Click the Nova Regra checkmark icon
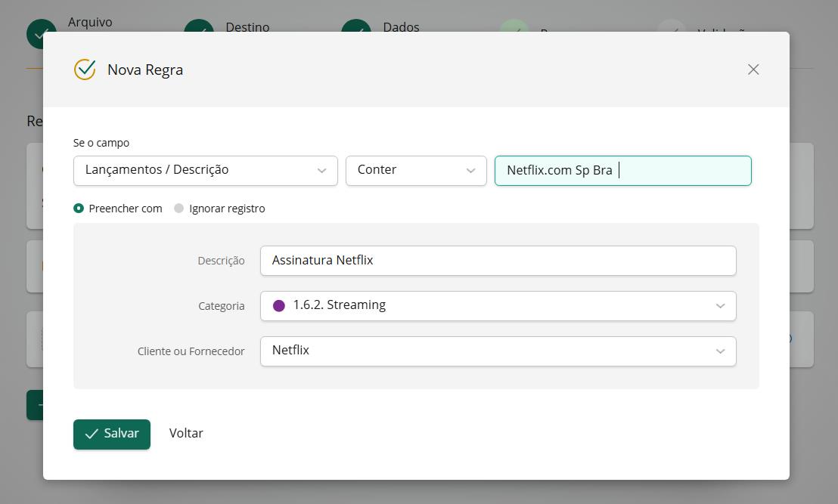838x504 pixels. click(x=85, y=70)
